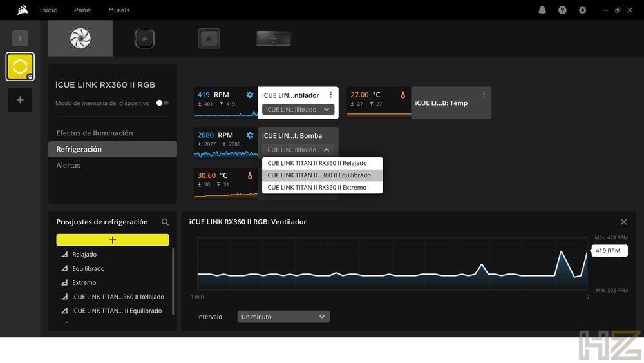Screen dimensions: 644x363
Task: Click the fan icon on 419 RPM tile
Action: 250,95
